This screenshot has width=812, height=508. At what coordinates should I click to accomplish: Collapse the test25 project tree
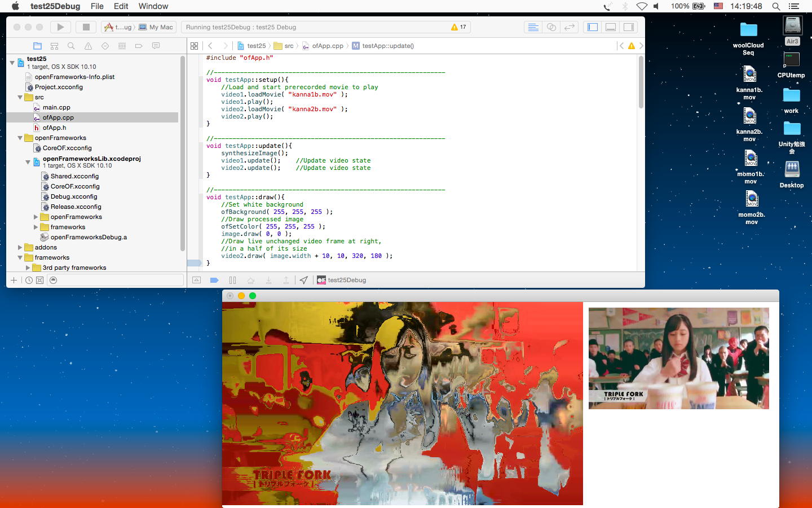pos(12,63)
